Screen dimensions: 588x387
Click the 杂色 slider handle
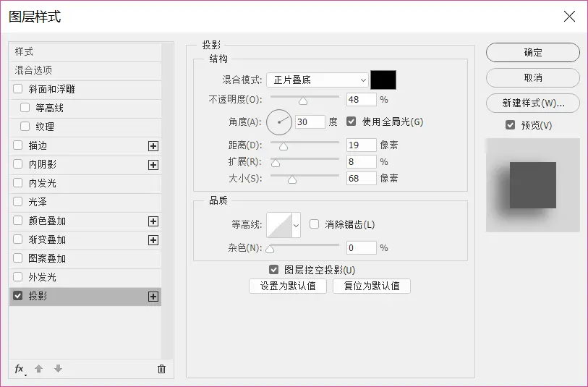tap(270, 249)
